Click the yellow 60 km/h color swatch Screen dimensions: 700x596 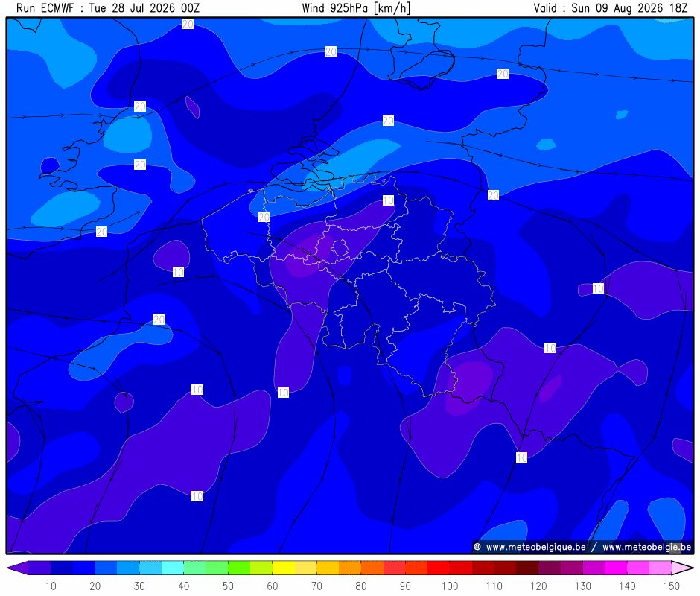284,568
